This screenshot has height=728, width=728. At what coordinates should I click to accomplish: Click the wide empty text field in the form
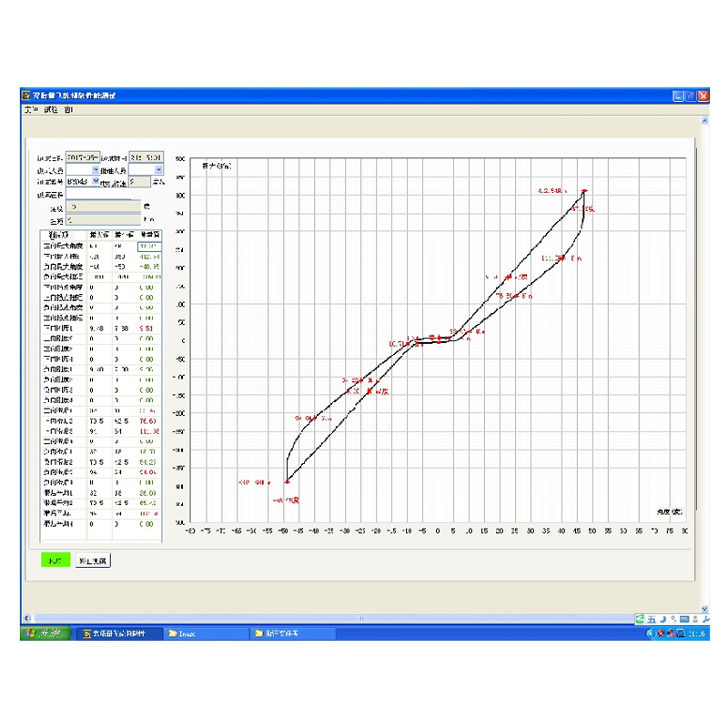click(x=103, y=194)
